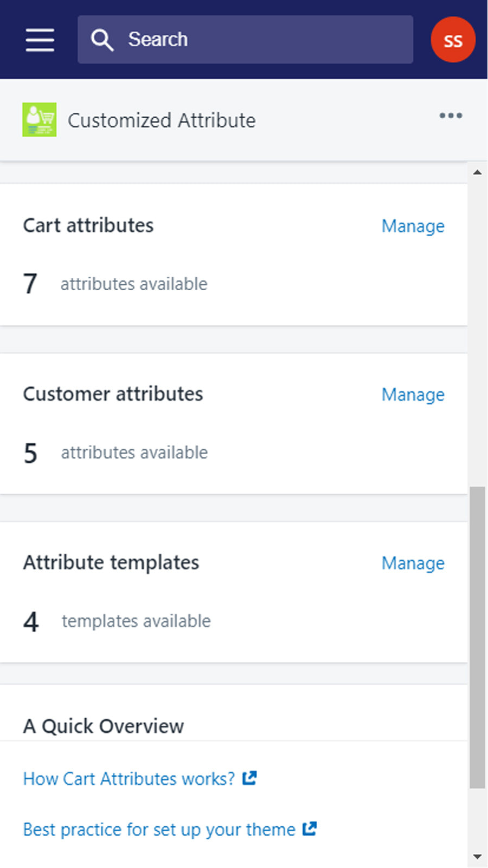
Task: Click external link icon beside theme best practice
Action: click(310, 828)
